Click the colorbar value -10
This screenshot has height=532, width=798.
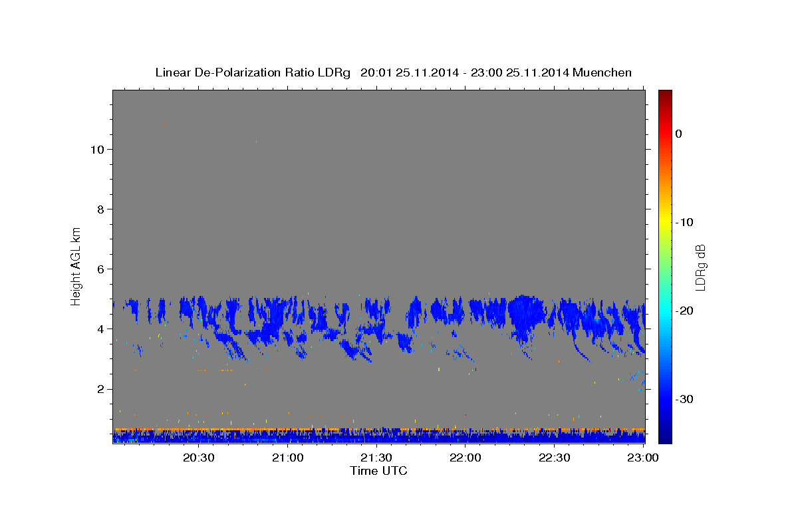pyautogui.click(x=685, y=222)
